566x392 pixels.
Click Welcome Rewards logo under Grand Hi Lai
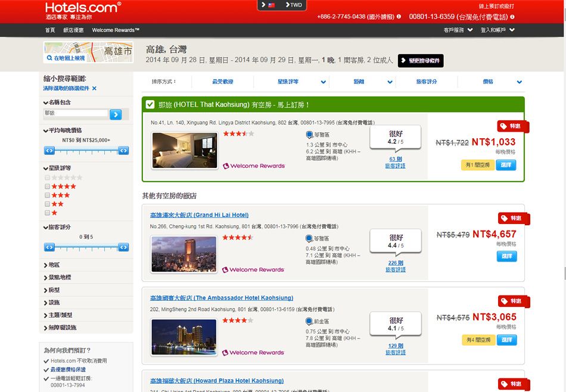(x=253, y=270)
